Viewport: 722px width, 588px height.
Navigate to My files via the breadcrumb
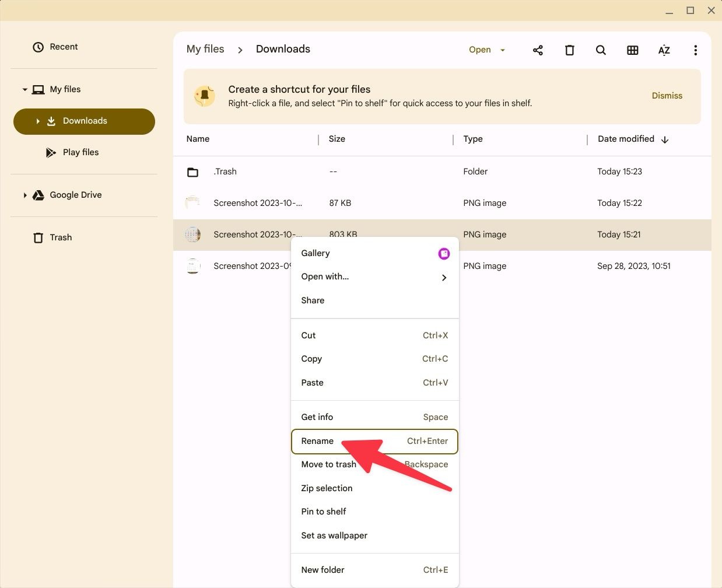(205, 49)
